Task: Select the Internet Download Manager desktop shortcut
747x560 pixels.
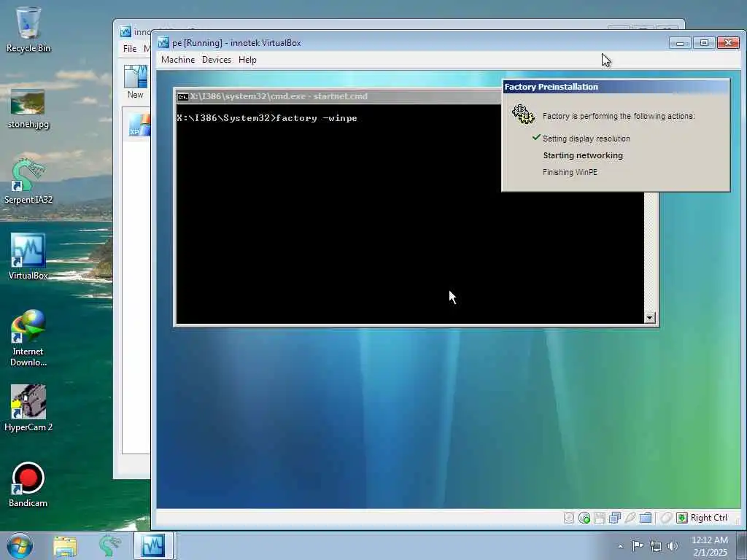Action: (28, 338)
